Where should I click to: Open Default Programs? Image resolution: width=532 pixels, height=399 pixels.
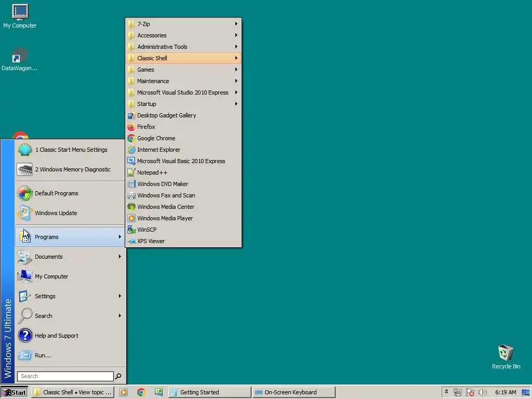pos(70,193)
